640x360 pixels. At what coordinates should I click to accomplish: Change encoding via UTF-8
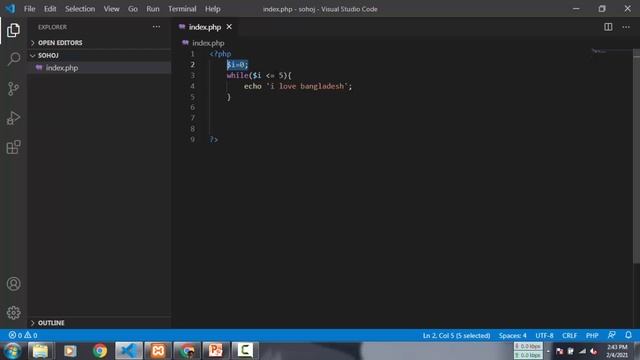[x=544, y=335]
